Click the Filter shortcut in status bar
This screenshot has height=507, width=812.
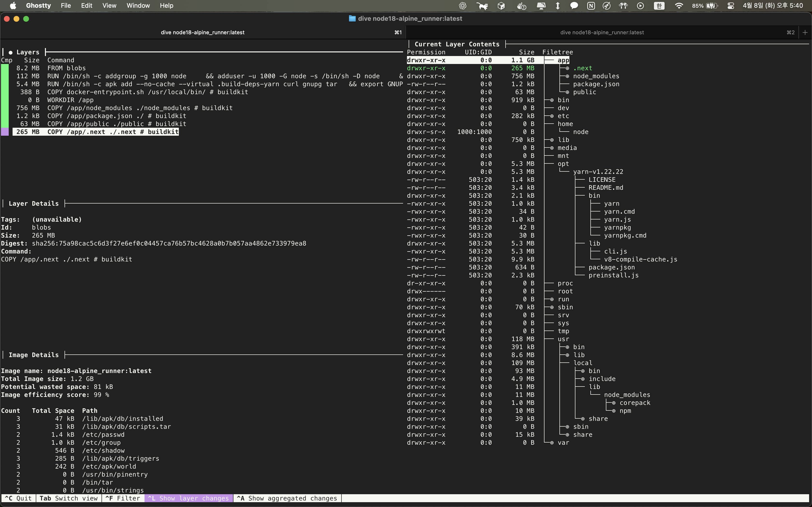point(123,498)
